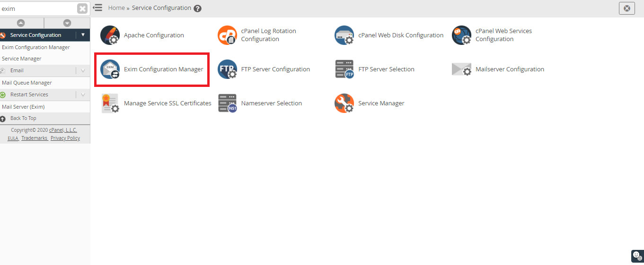644x265 pixels.
Task: Open Trademarks footer link
Action: (34, 138)
